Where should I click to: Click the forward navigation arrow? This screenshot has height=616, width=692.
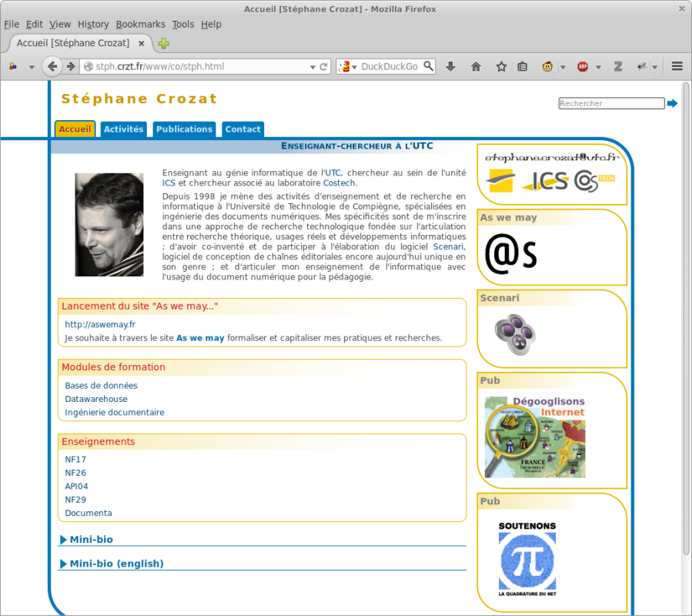(x=71, y=67)
